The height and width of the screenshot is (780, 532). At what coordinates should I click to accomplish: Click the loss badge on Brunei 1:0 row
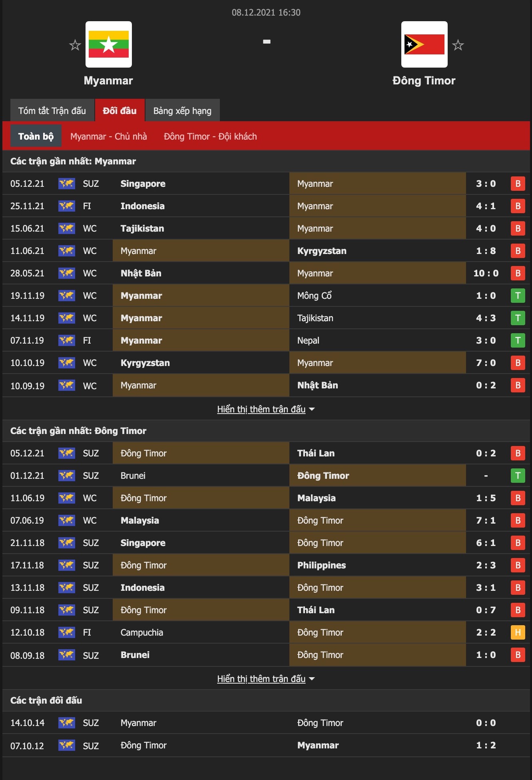click(518, 655)
